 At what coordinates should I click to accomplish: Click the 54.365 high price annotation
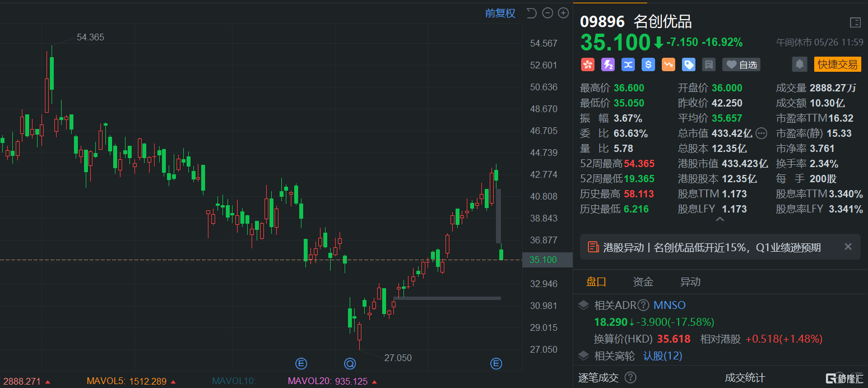[90, 38]
